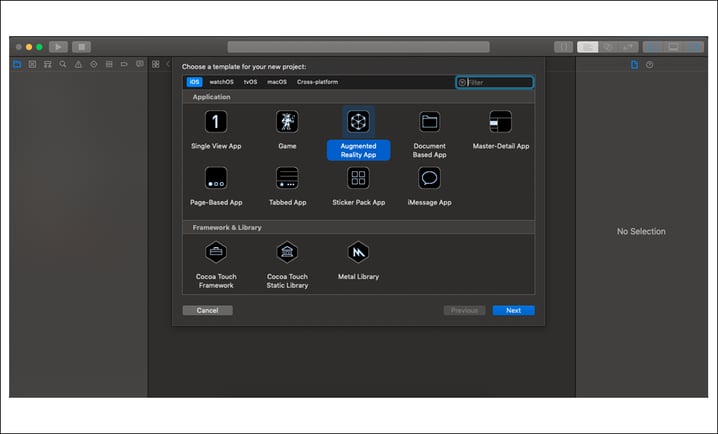Select the Master-Detail App template
Viewport: 718px width, 434px height.
500,130
